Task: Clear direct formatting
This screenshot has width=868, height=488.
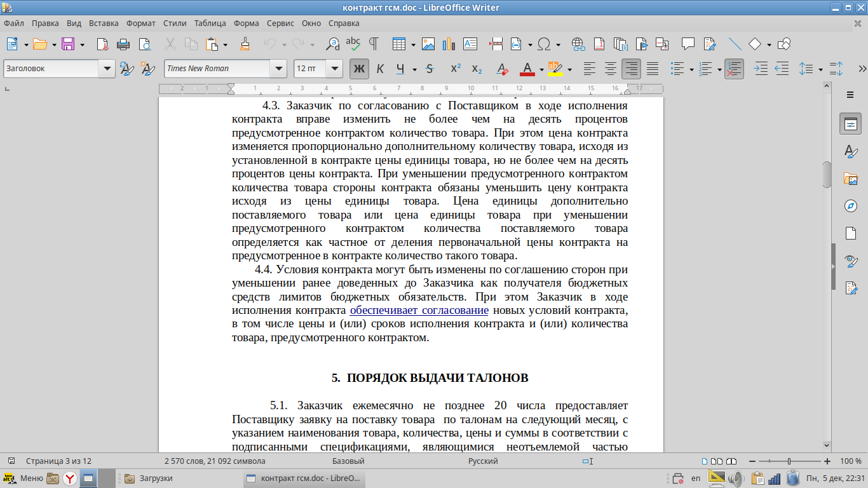Action: [502, 69]
